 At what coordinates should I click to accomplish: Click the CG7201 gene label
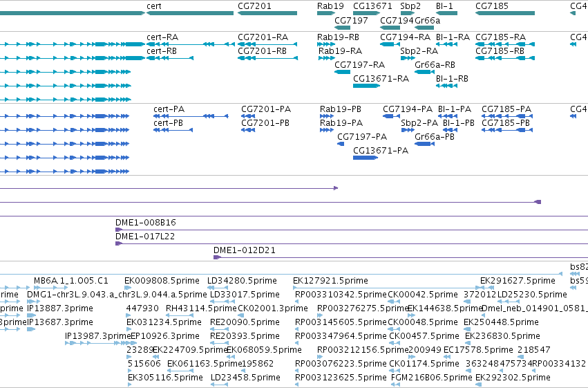[254, 6]
